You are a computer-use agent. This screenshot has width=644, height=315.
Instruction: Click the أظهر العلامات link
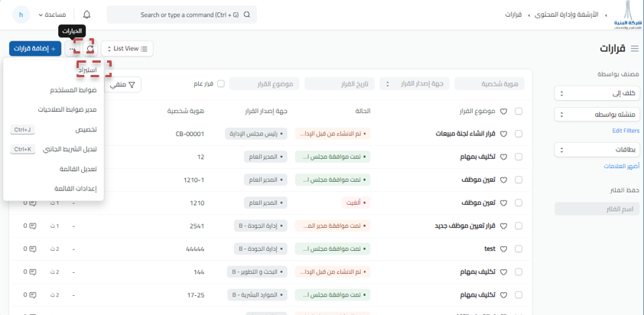[621, 167]
